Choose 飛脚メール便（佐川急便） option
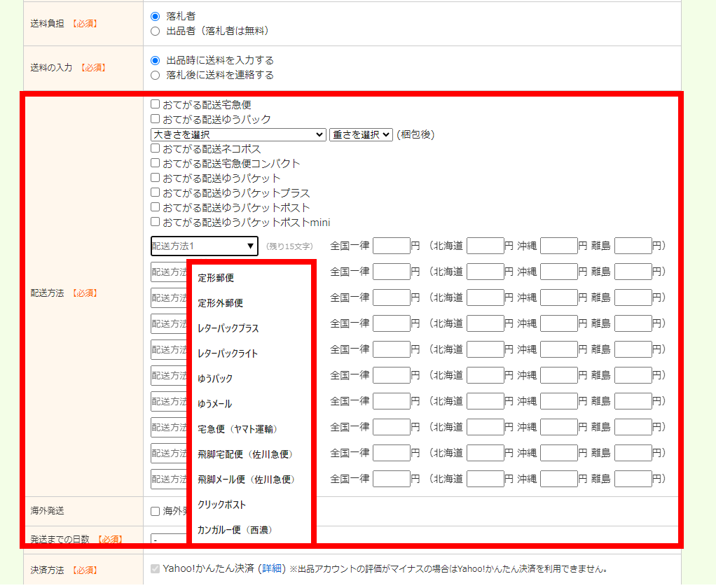Screen dimensions: 716x588 click(x=246, y=479)
